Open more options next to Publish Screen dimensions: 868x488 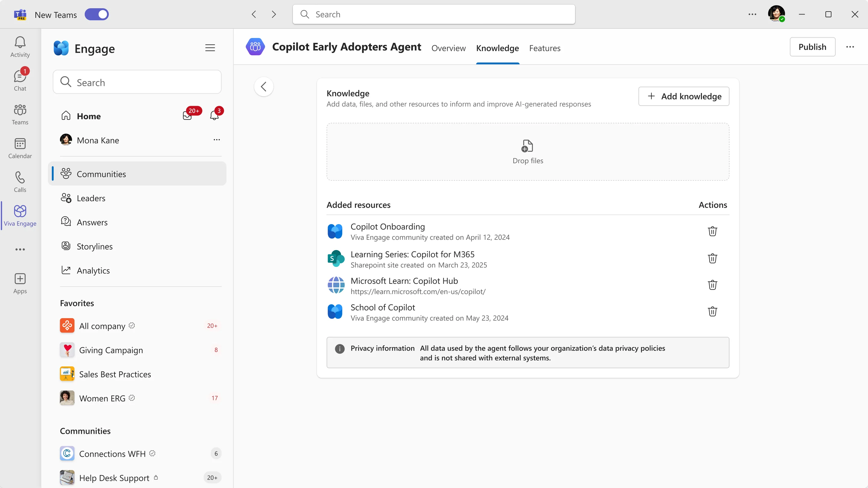(x=850, y=47)
